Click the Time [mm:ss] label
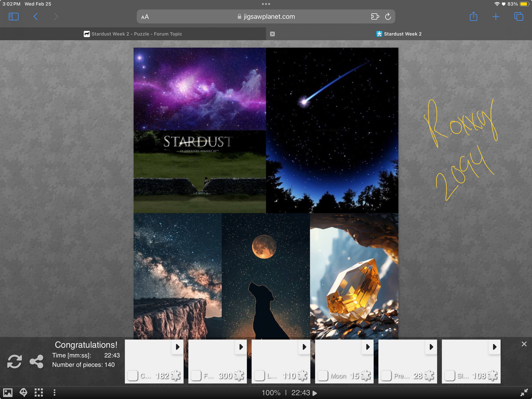This screenshot has height=399, width=532. [x=71, y=355]
